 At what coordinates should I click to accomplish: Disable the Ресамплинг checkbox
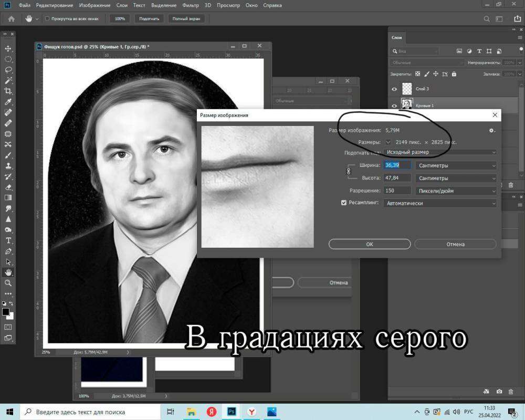(x=344, y=203)
